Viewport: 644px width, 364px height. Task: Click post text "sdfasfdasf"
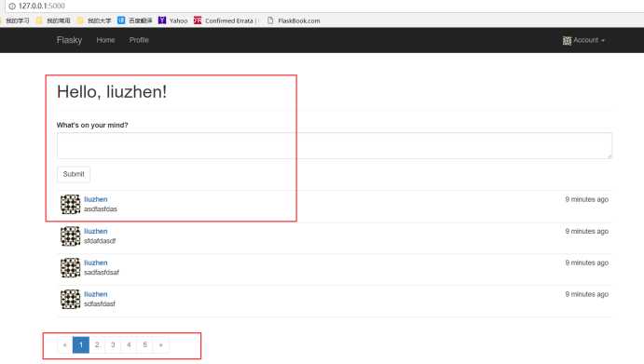[x=100, y=304]
